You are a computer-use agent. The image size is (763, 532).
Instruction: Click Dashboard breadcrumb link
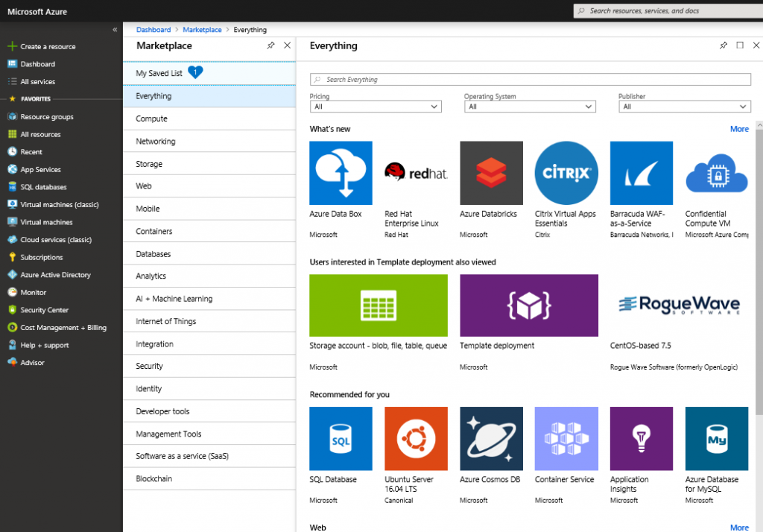click(x=153, y=30)
